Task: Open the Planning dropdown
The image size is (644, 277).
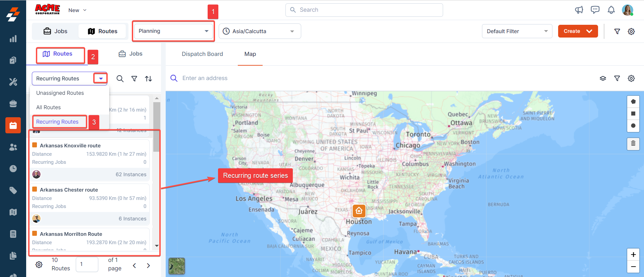Action: pyautogui.click(x=173, y=31)
